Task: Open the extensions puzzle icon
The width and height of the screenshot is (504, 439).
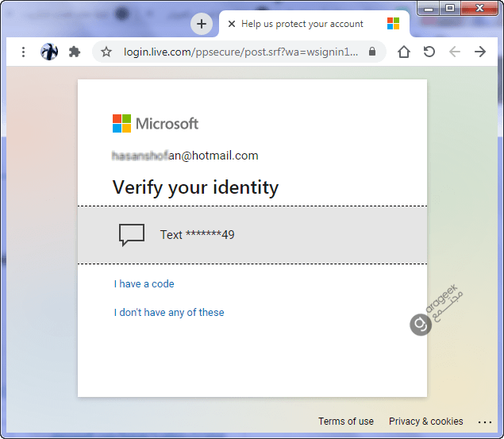Action: point(75,52)
